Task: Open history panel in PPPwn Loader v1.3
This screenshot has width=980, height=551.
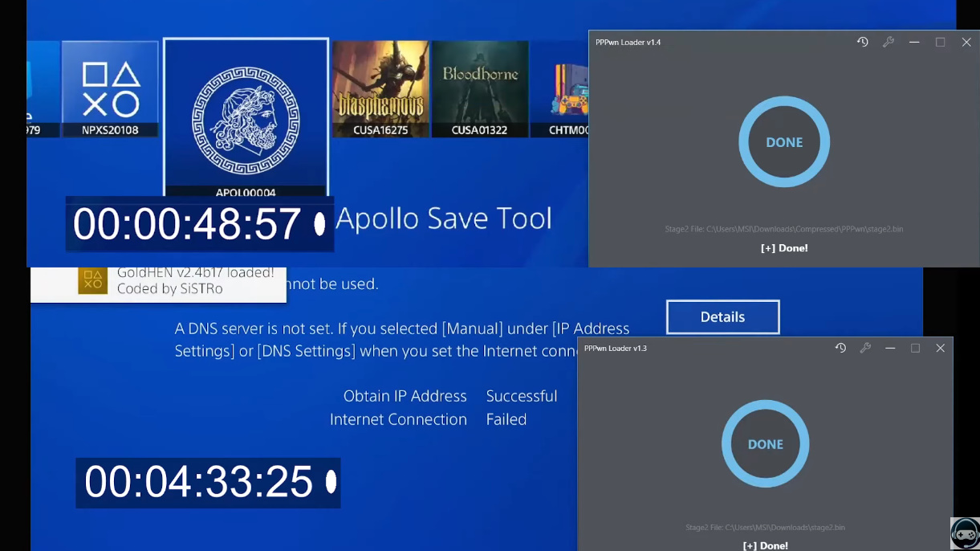Action: (840, 348)
